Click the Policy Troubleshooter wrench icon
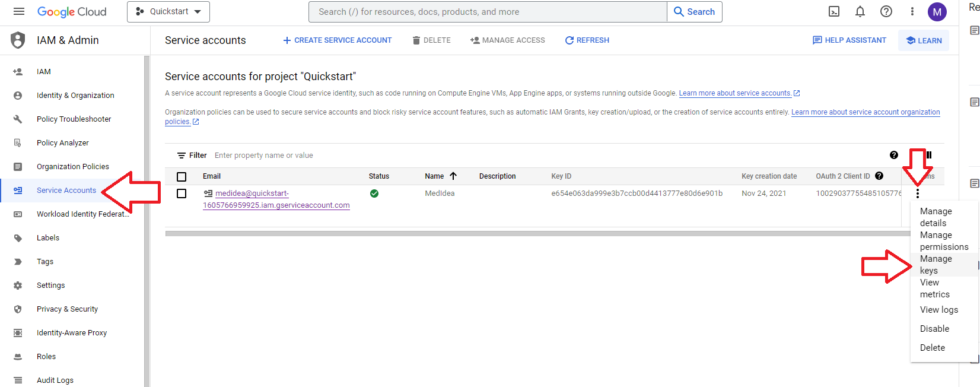Screen dimensions: 980x387 click(18, 119)
